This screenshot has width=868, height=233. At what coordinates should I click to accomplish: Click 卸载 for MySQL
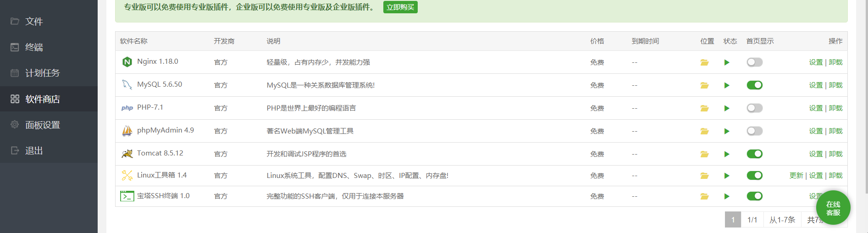[835, 85]
